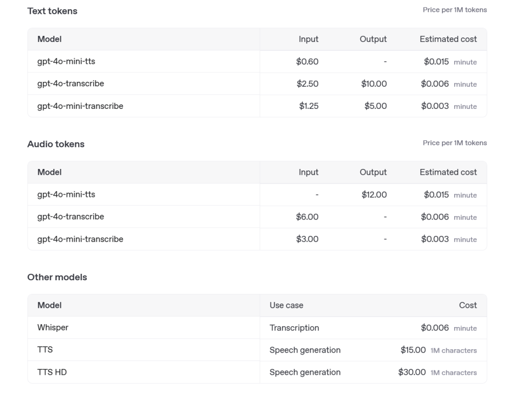This screenshot has width=532, height=396.
Task: Select gpt-4o-transcribe in Text tokens table
Action: click(70, 83)
